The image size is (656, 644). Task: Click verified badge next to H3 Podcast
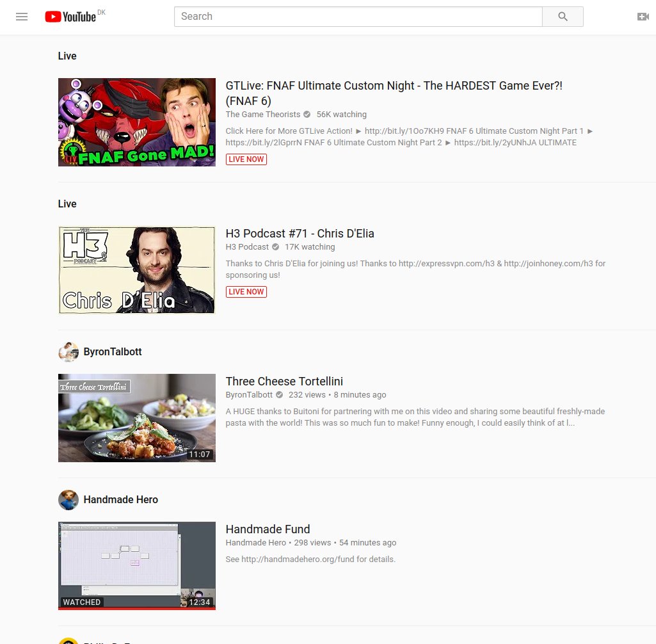(x=276, y=247)
